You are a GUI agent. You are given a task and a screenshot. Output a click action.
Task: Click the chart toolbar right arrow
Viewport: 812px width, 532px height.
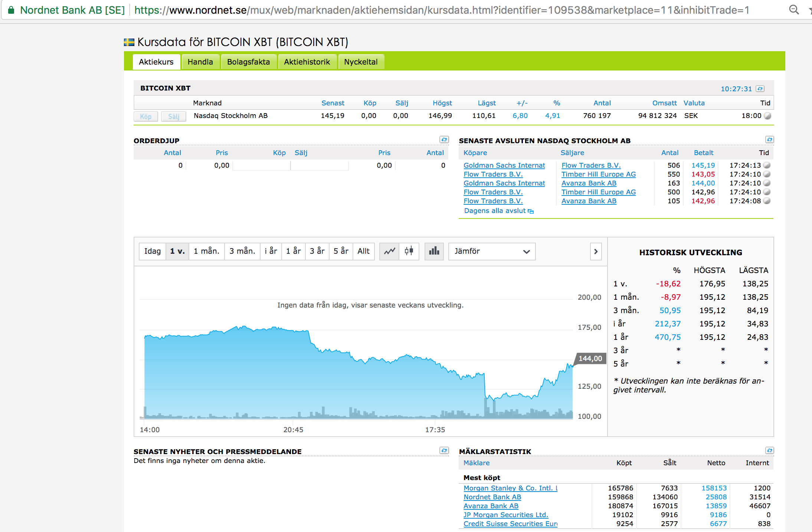(596, 251)
